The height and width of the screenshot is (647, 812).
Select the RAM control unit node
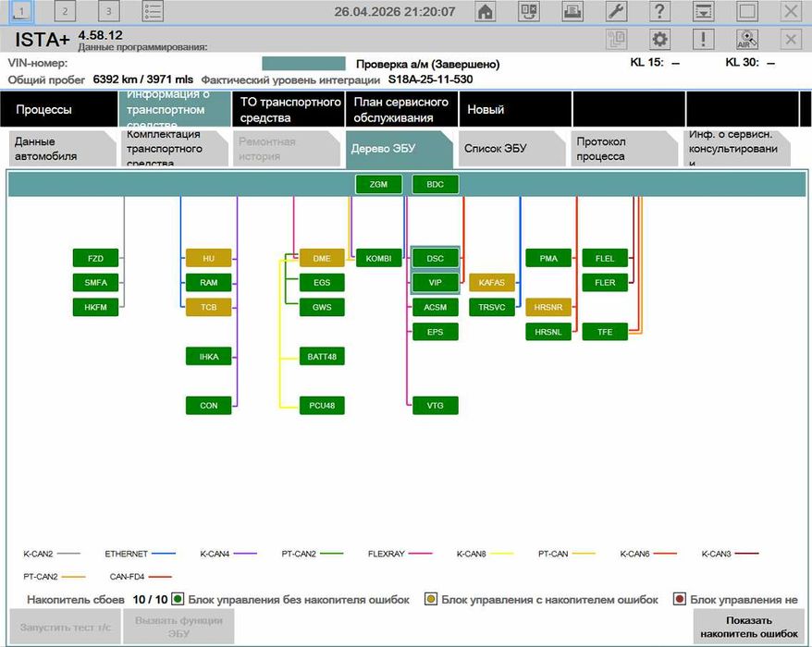pyautogui.click(x=209, y=283)
